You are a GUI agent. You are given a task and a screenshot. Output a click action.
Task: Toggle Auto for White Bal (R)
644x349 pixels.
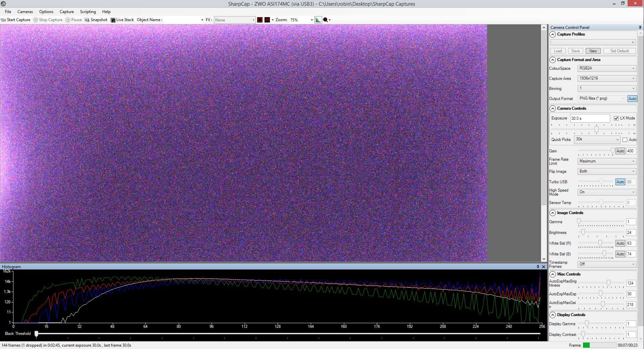(x=620, y=243)
